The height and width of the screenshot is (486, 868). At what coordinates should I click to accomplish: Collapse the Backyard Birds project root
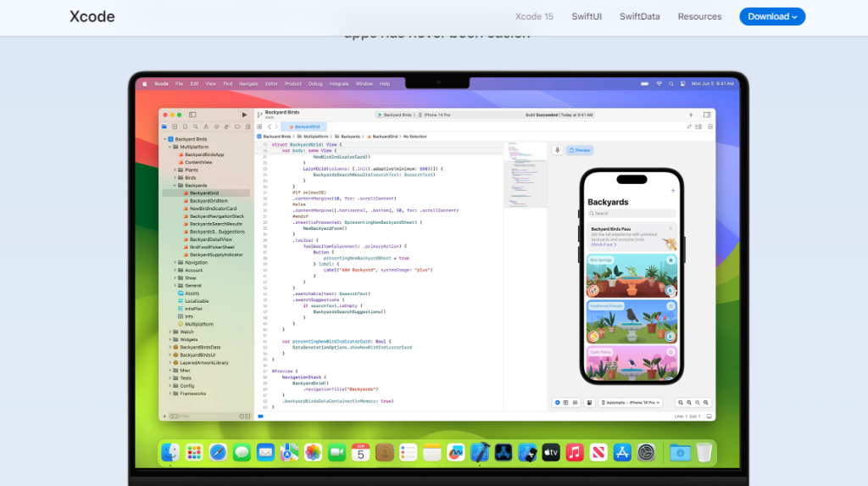[x=165, y=139]
